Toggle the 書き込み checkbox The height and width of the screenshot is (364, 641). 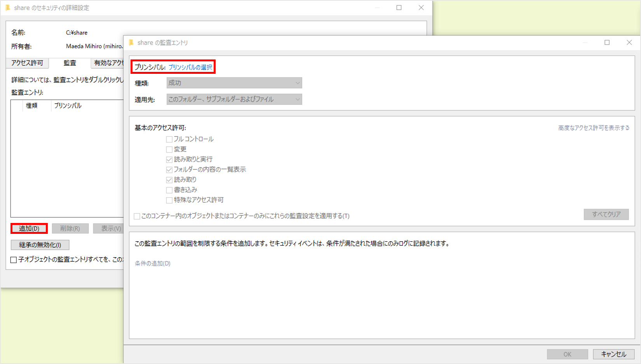[169, 190]
